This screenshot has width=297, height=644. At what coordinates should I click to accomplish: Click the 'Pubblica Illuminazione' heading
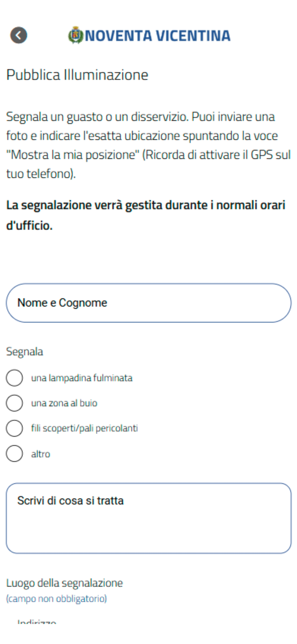coord(77,75)
